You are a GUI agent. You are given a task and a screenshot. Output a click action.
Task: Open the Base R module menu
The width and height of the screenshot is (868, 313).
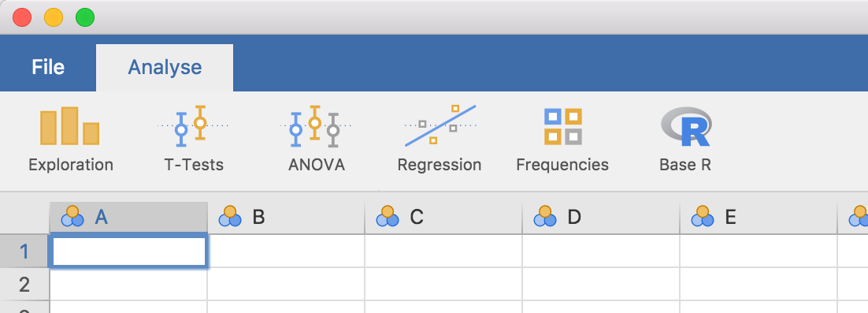(685, 140)
